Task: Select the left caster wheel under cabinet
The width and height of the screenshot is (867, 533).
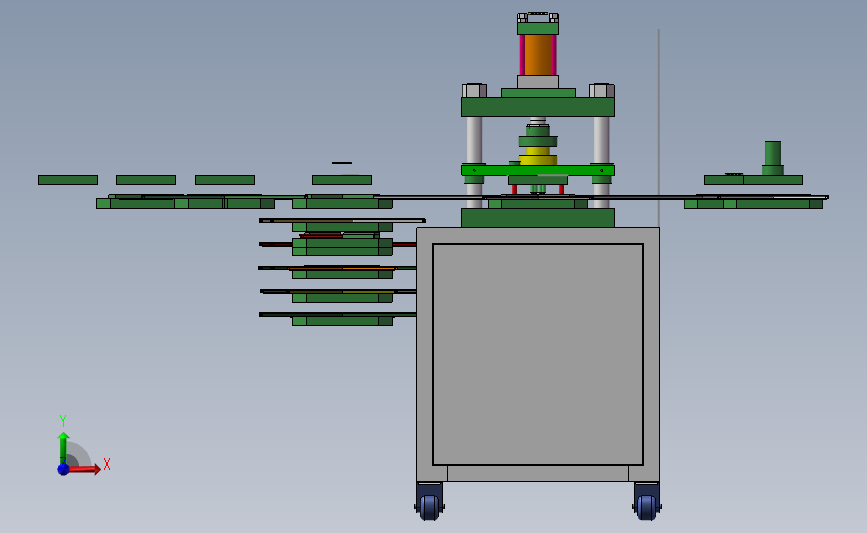Action: (430, 506)
